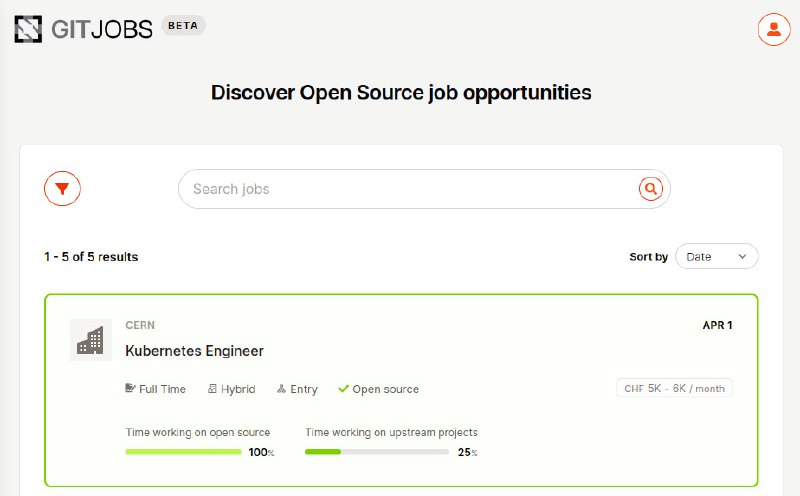This screenshot has height=496, width=800.
Task: Click the Hybrid workplace icon
Action: pyautogui.click(x=212, y=389)
